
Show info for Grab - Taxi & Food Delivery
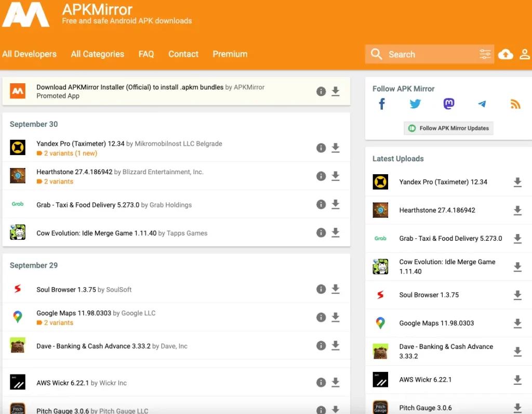tap(321, 204)
